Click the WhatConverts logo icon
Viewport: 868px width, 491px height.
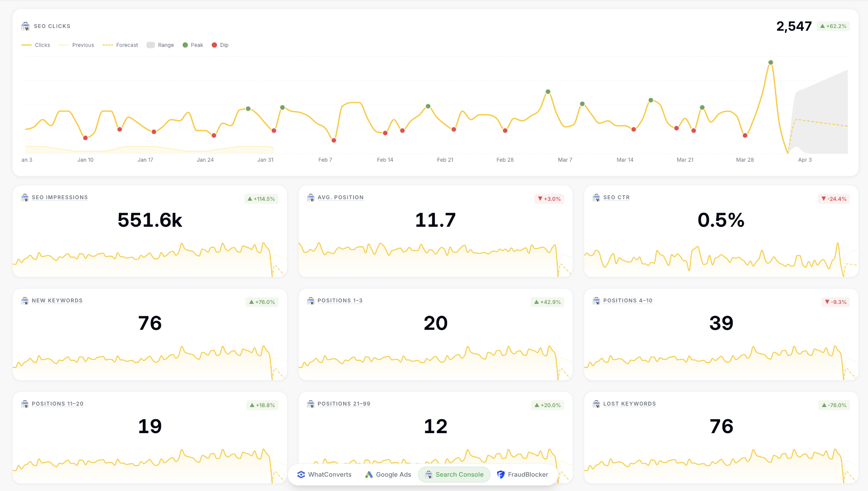coord(301,474)
